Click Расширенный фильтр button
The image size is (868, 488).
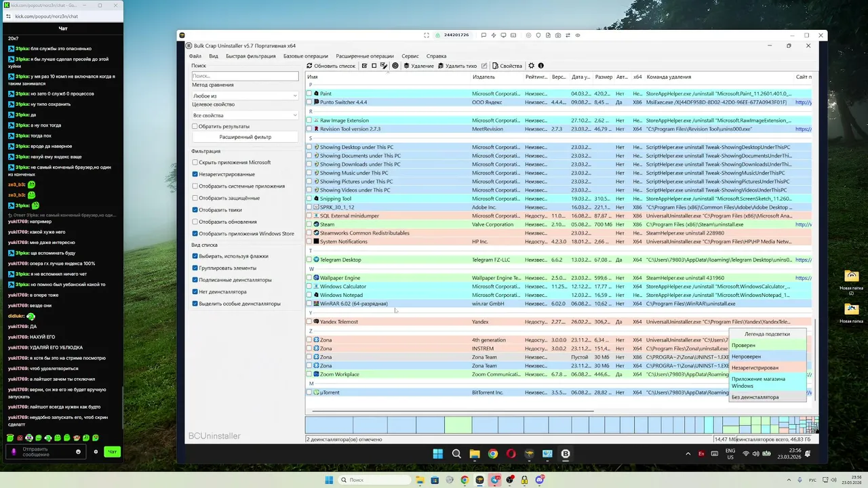click(245, 137)
